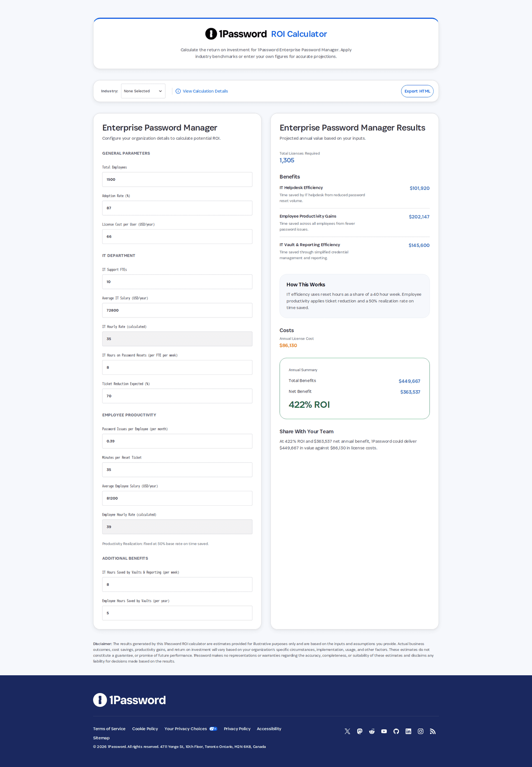Click the info icon beside View Calculation Details
The width and height of the screenshot is (532, 767).
pyautogui.click(x=178, y=91)
